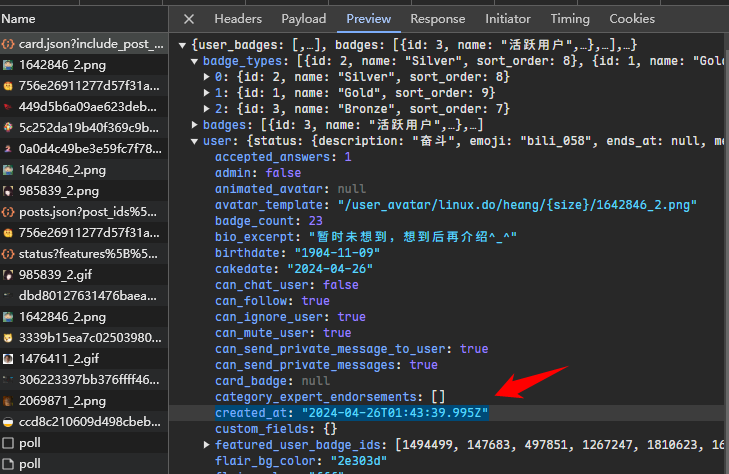Viewport: 729px width, 474px height.
Task: Expand badge_types item 1 Gold
Action: tap(206, 93)
